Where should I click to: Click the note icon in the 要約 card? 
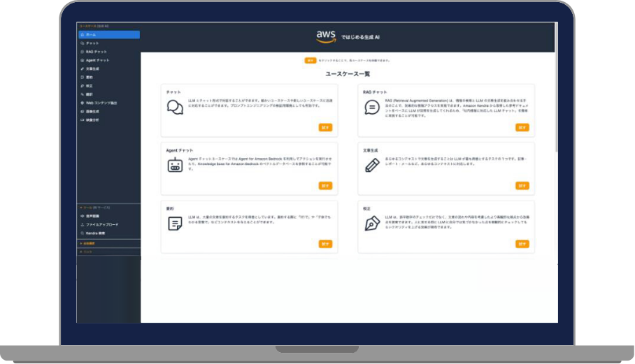pos(175,224)
